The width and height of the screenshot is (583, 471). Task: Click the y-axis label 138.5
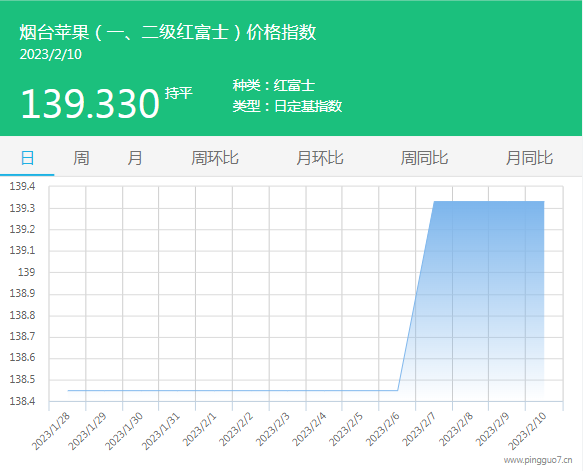click(x=22, y=380)
